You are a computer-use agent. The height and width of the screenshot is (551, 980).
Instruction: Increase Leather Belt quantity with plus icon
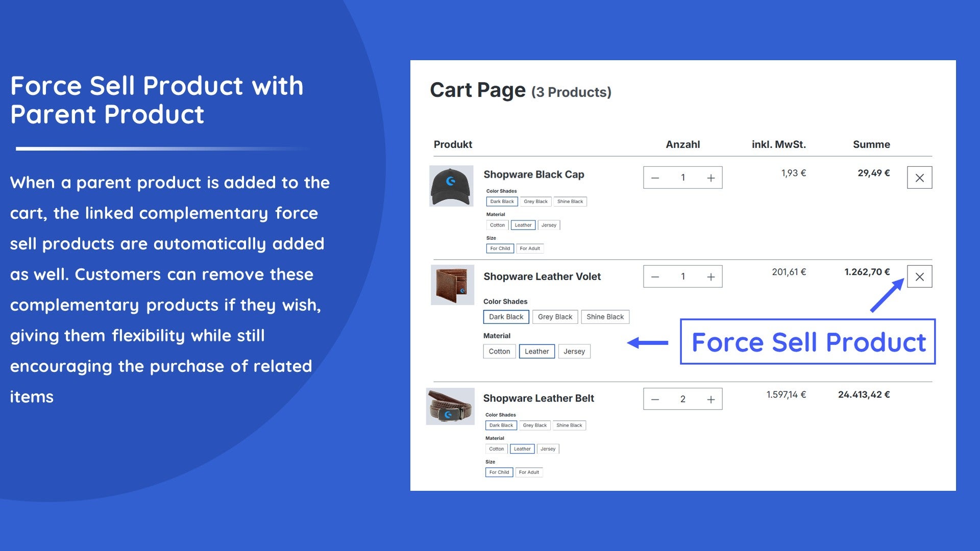click(710, 399)
